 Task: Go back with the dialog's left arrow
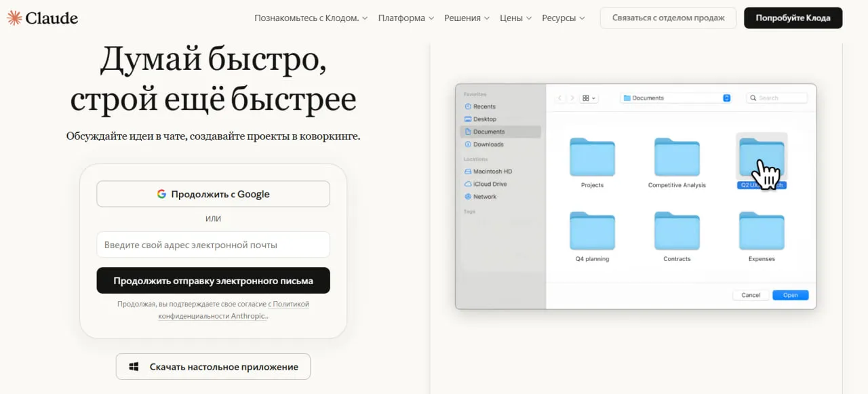[560, 98]
